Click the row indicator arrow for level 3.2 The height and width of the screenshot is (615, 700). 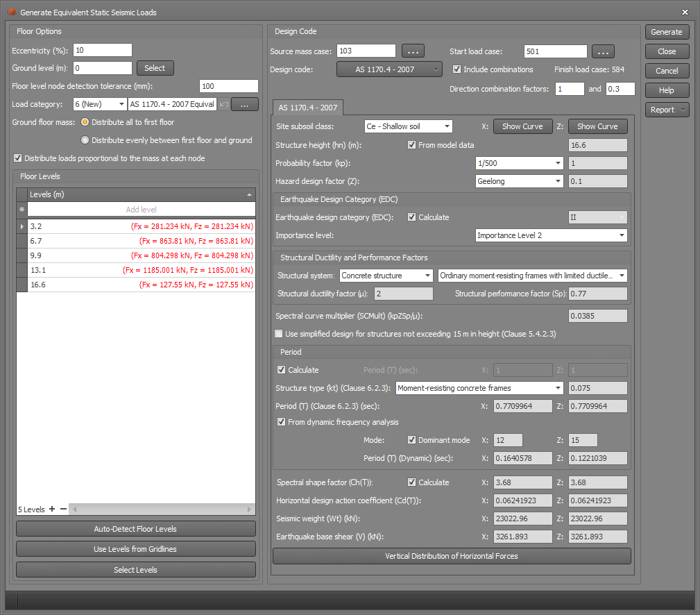[22, 226]
